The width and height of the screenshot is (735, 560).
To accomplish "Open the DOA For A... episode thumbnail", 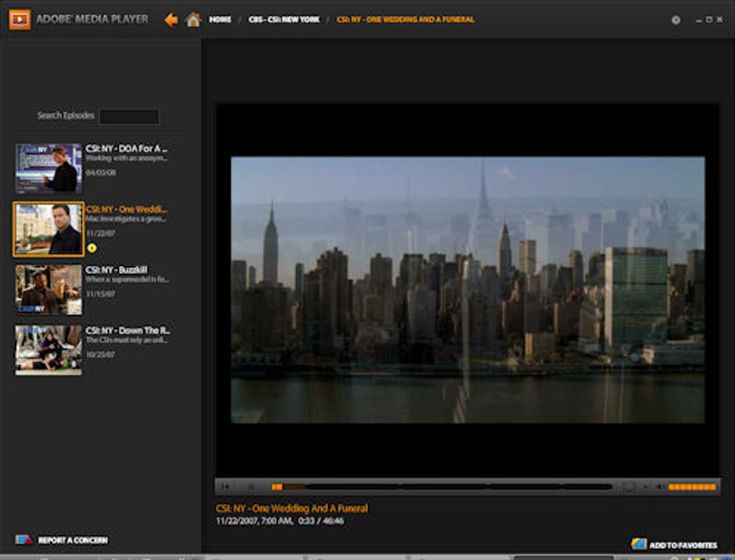I will click(49, 168).
